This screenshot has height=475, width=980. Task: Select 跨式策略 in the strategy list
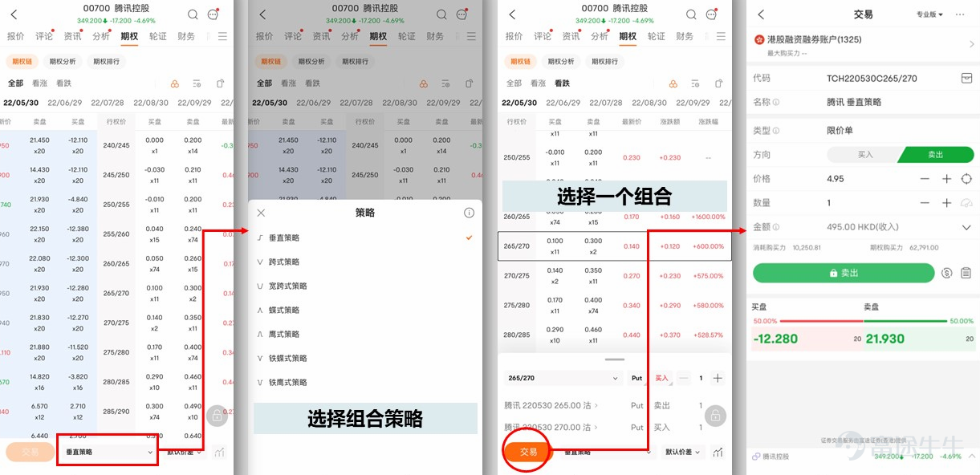point(365,262)
